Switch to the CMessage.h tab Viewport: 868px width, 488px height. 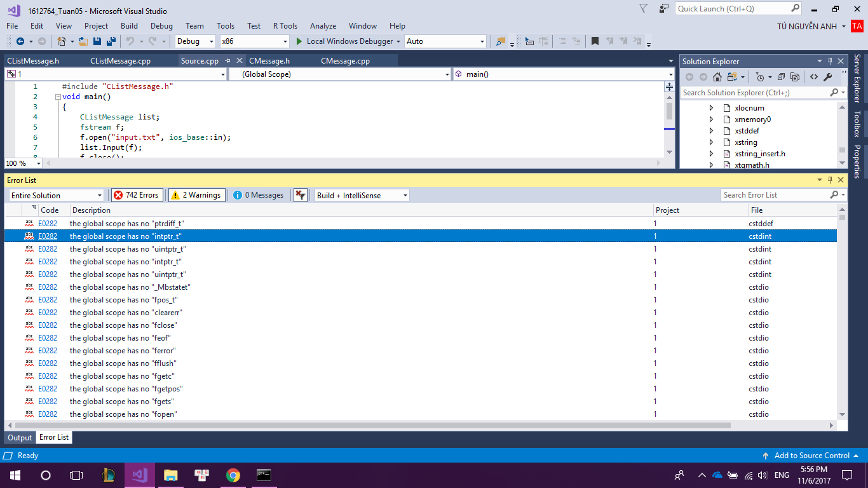coord(269,61)
